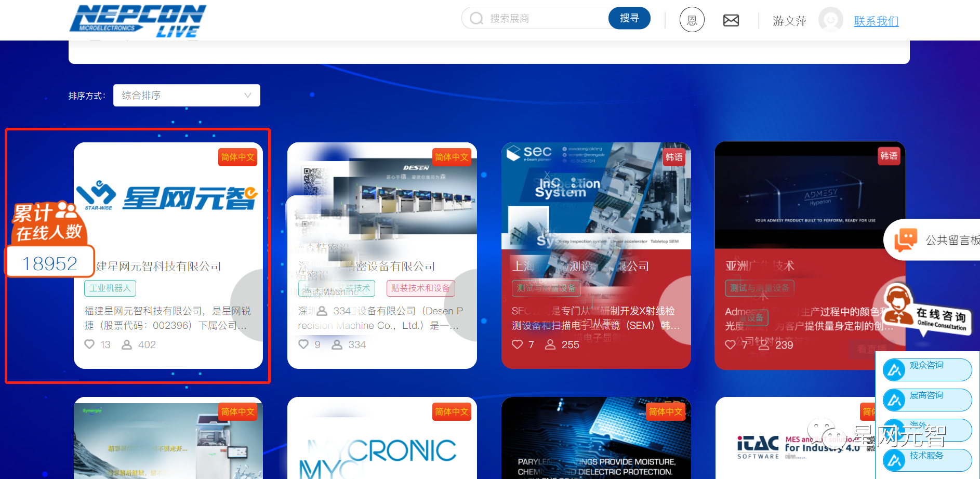Click the Synergie machine card thumbnail

click(168, 441)
